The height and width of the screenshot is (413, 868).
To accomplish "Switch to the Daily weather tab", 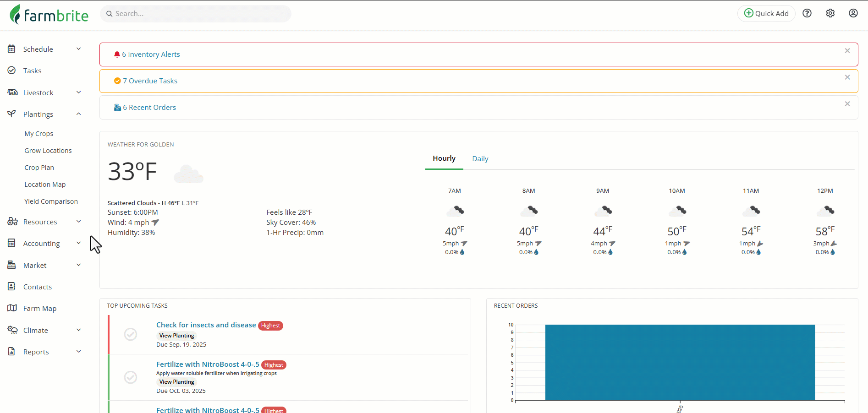I will (x=480, y=159).
